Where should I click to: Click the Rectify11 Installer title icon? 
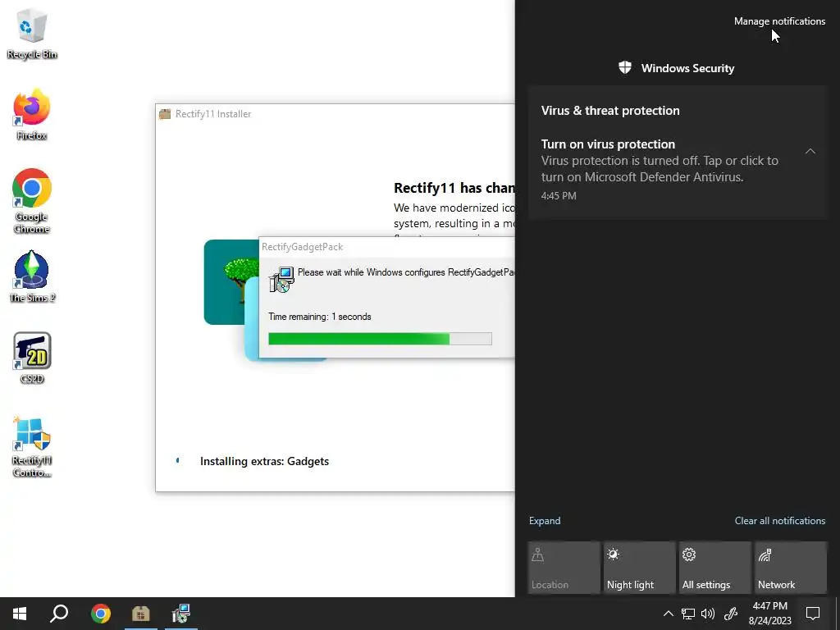(x=165, y=113)
